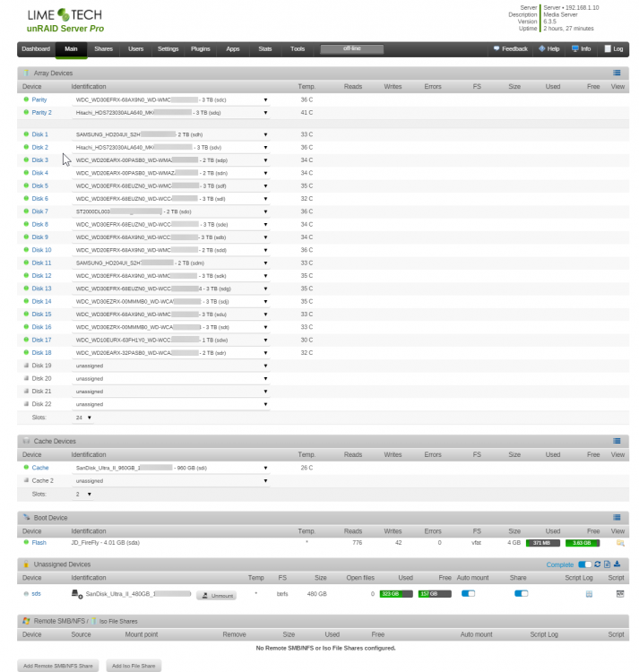Open the Cache SanDisk 960GB dropdown
The image size is (639, 672).
click(171, 468)
